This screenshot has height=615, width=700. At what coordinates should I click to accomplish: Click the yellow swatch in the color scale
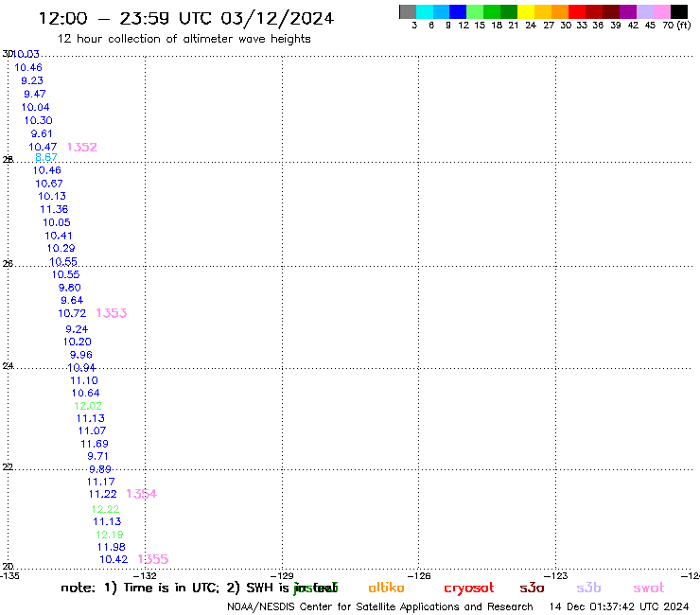coord(526,11)
